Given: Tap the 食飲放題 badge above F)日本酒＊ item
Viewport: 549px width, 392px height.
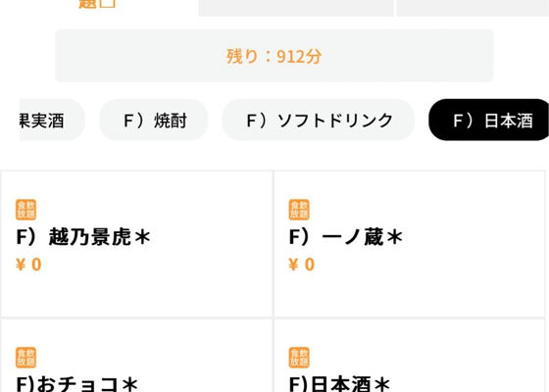Looking at the screenshot, I should 299,358.
